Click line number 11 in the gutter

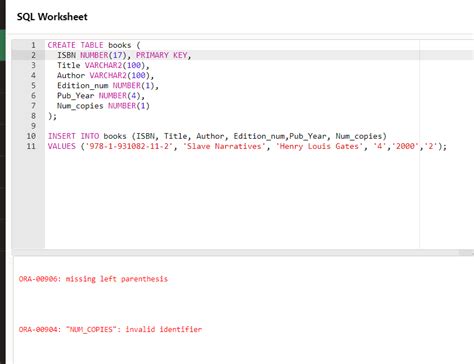pyautogui.click(x=31, y=146)
